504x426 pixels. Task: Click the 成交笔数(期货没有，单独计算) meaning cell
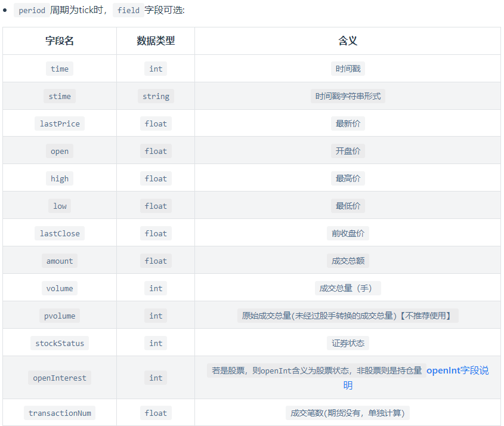click(x=348, y=413)
